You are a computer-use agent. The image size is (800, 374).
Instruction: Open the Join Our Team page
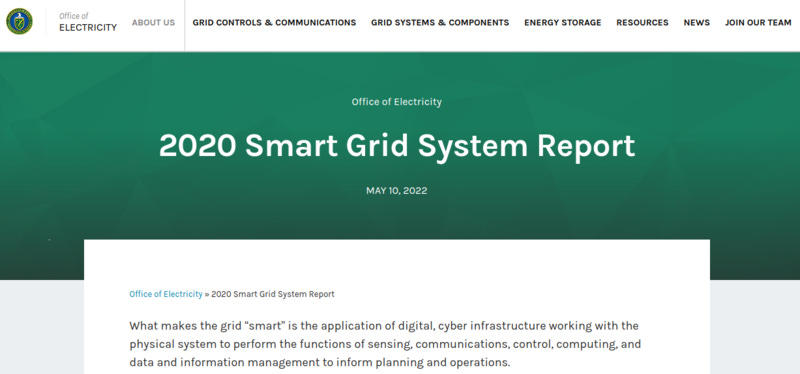(758, 22)
